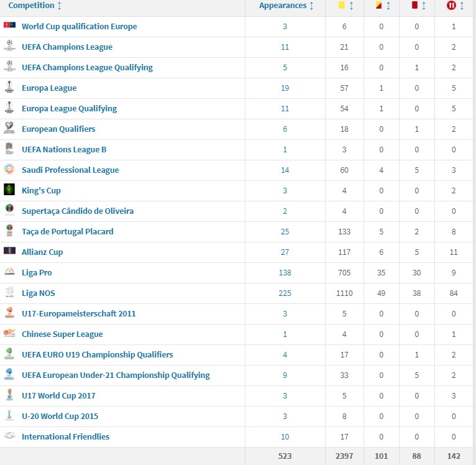Open UEFA European Under-21 Championship Qualifying link

point(116,375)
